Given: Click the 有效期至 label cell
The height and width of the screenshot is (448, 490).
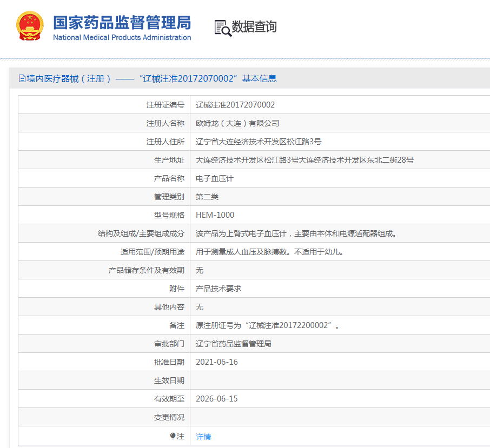Looking at the screenshot, I should pyautogui.click(x=104, y=399).
